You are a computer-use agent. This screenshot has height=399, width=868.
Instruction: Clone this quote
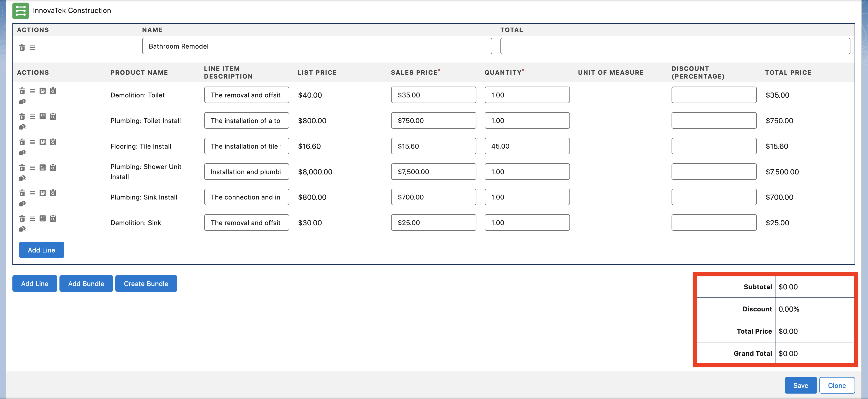pos(837,385)
